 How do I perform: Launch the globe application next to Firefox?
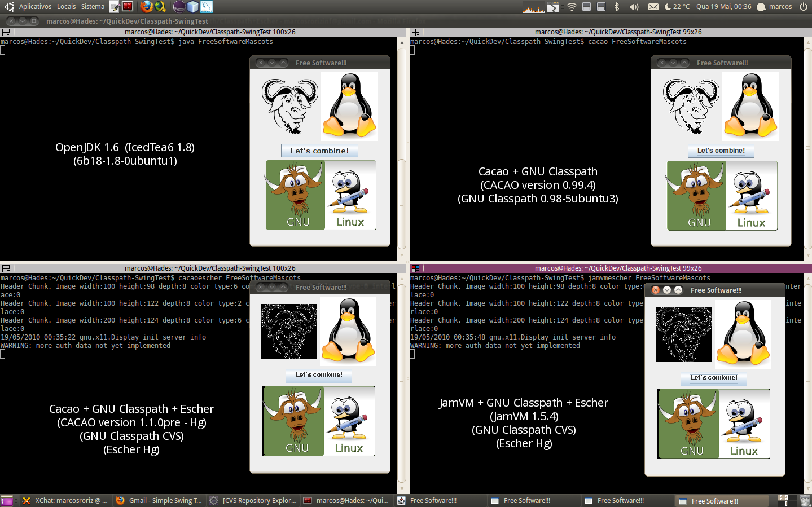click(160, 7)
